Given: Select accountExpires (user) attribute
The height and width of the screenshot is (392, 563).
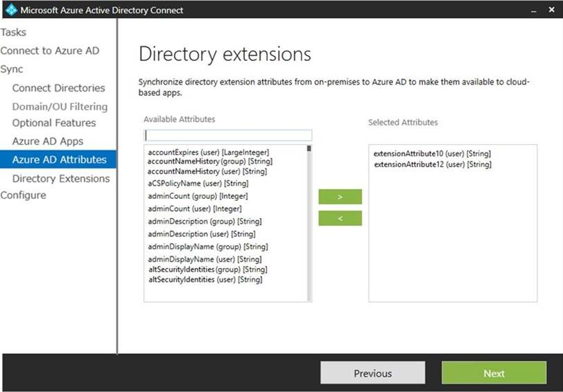Looking at the screenshot, I should [x=208, y=152].
